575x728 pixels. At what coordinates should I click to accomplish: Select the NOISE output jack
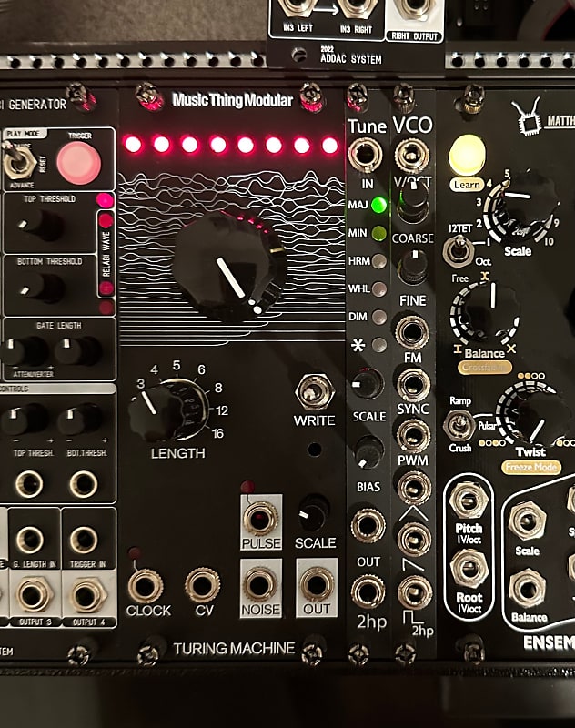click(x=261, y=585)
